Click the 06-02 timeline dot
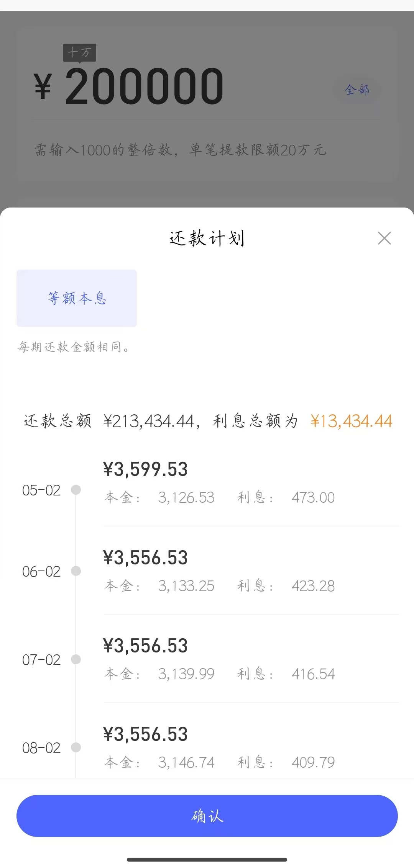414x868 pixels. click(76, 571)
